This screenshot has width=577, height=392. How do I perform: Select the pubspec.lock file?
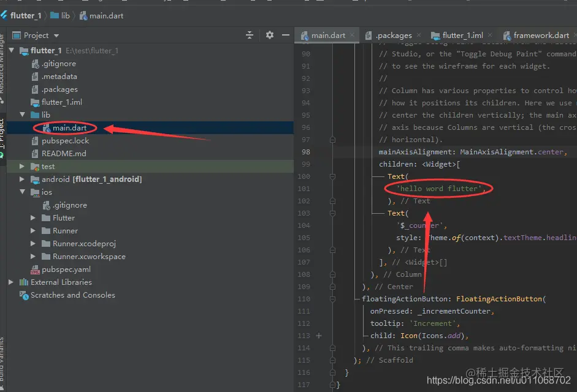pos(60,141)
